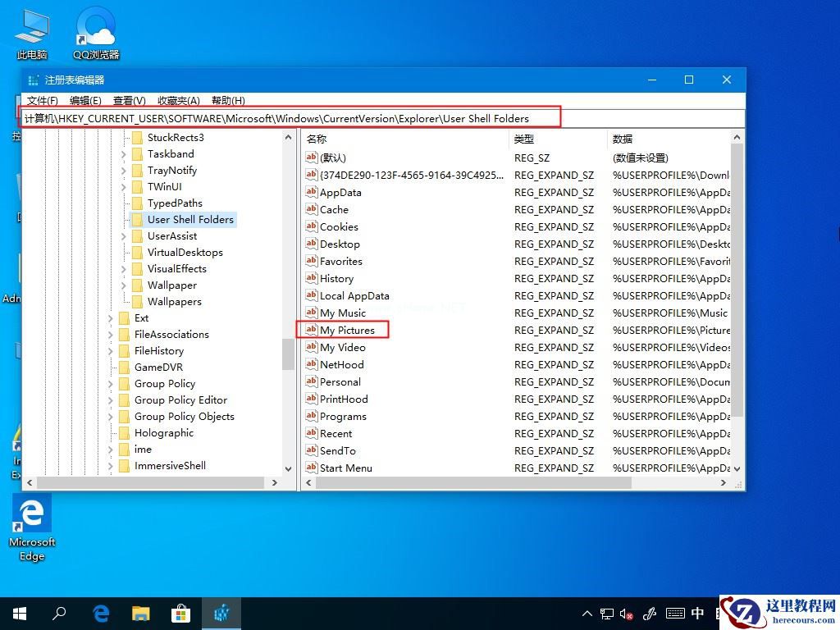Open the Windows Ink workspace icon
The width and height of the screenshot is (840, 630).
(x=651, y=613)
